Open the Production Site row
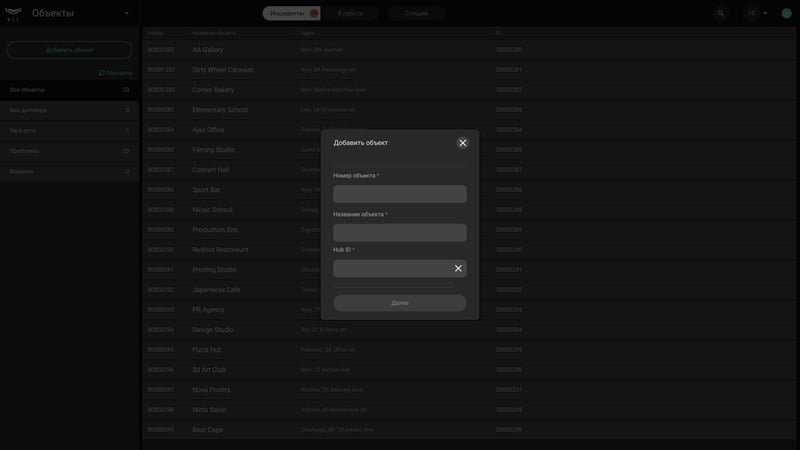The image size is (800, 450). click(x=468, y=230)
